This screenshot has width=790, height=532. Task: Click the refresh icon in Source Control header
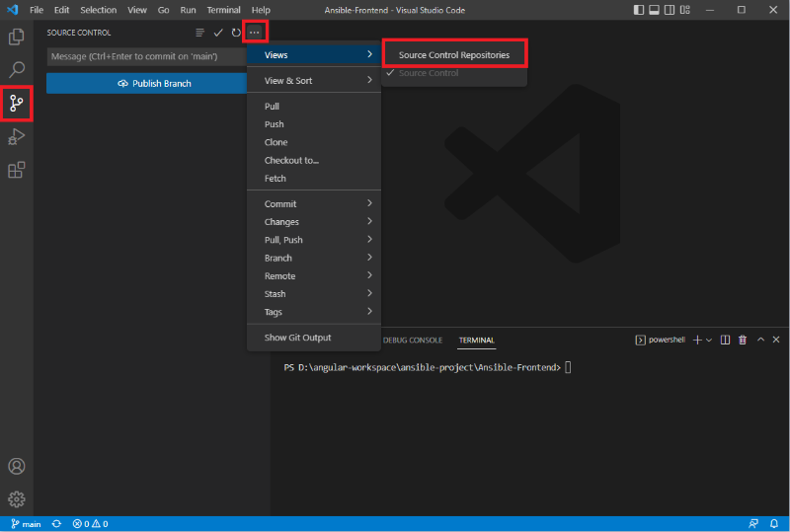click(236, 33)
